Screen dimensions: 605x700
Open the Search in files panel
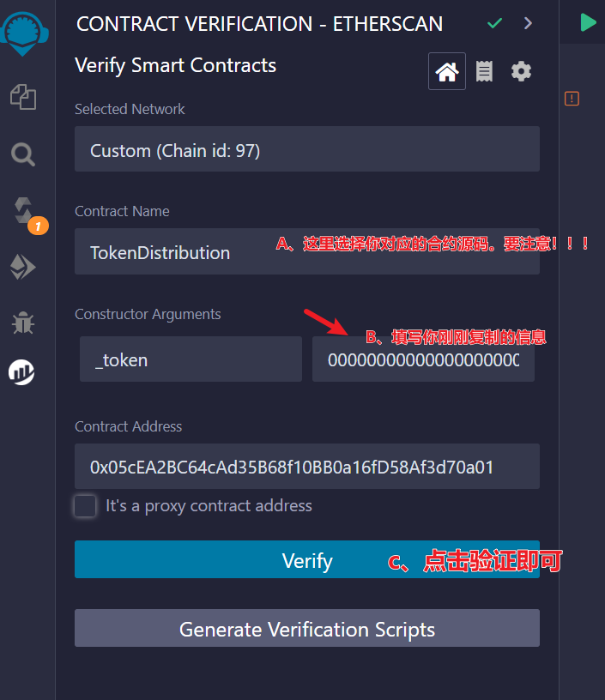(x=23, y=154)
